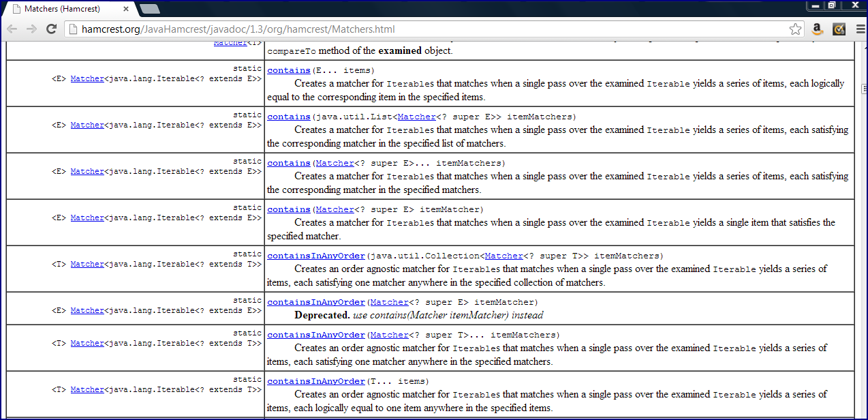Click return-type Matcher link in deprecated containsInAnyOrder row
This screenshot has width=868, height=420.
pos(87,310)
